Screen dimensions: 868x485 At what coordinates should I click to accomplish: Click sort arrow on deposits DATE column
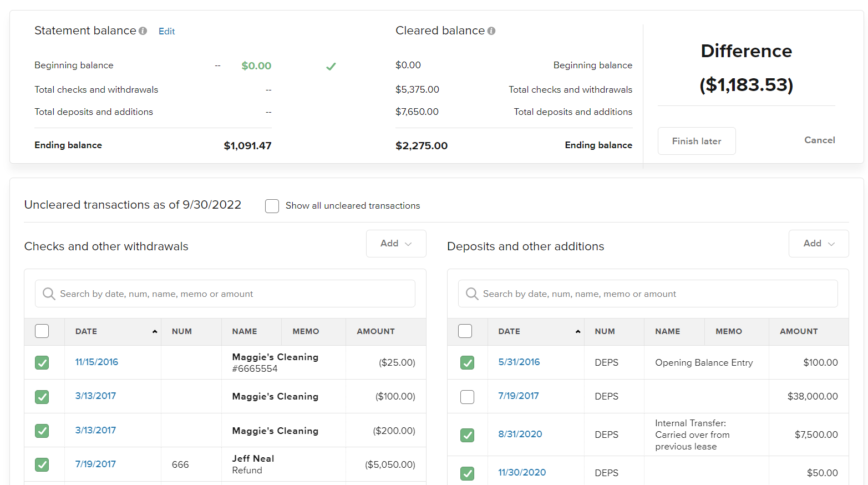(578, 331)
